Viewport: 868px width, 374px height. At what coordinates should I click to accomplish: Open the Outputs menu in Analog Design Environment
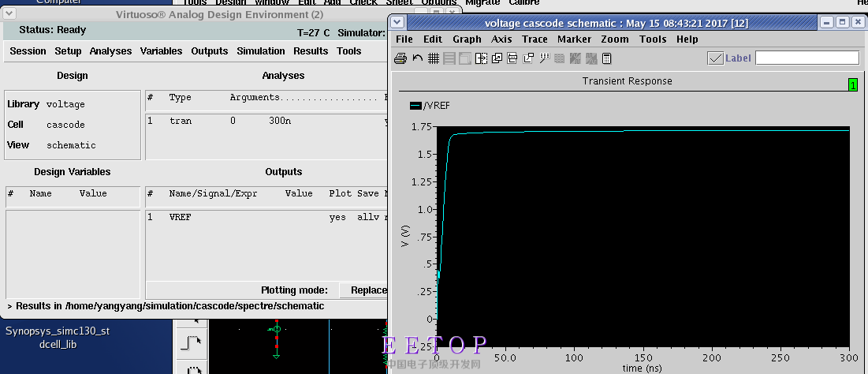click(209, 51)
